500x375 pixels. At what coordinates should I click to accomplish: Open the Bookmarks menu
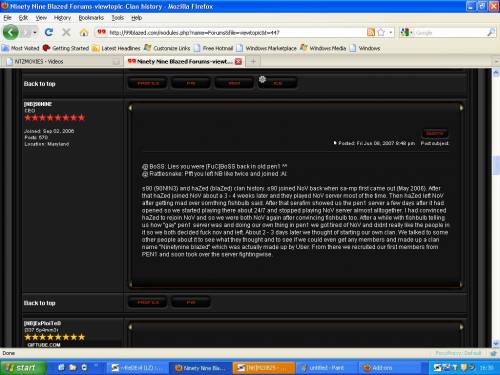[91, 18]
